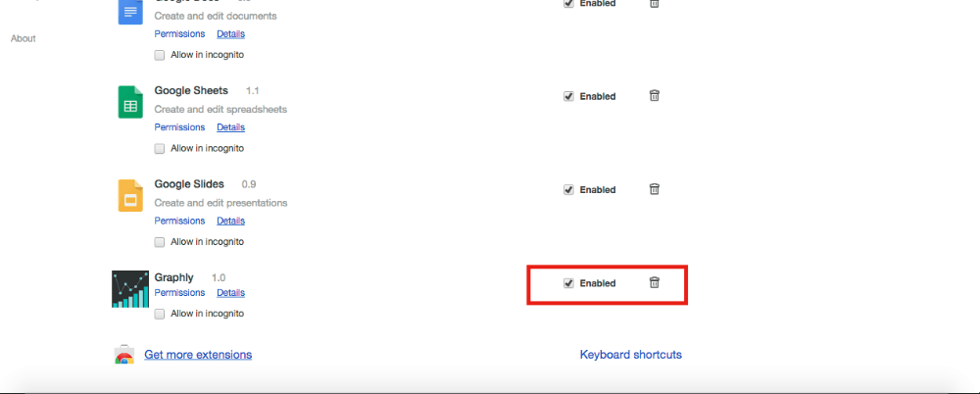The image size is (980, 394).
Task: Uncheck the Enabled checkbox for Graphly
Action: pyautogui.click(x=568, y=283)
